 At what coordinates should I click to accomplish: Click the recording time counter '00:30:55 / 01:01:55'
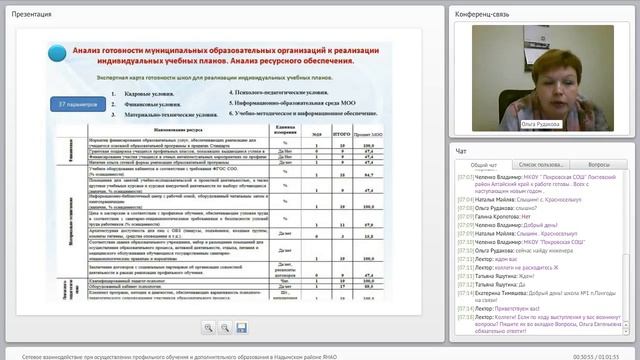coord(596,357)
